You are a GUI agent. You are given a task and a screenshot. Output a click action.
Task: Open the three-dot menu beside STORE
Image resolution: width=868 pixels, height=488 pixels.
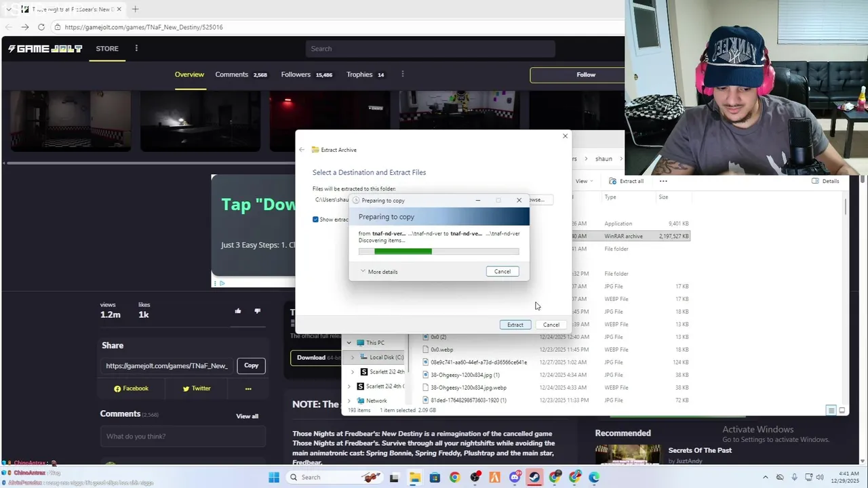click(x=136, y=49)
